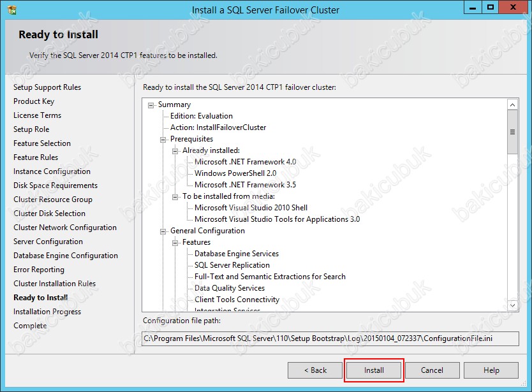Select To be installed from media label
The image size is (532, 392).
pyautogui.click(x=228, y=196)
